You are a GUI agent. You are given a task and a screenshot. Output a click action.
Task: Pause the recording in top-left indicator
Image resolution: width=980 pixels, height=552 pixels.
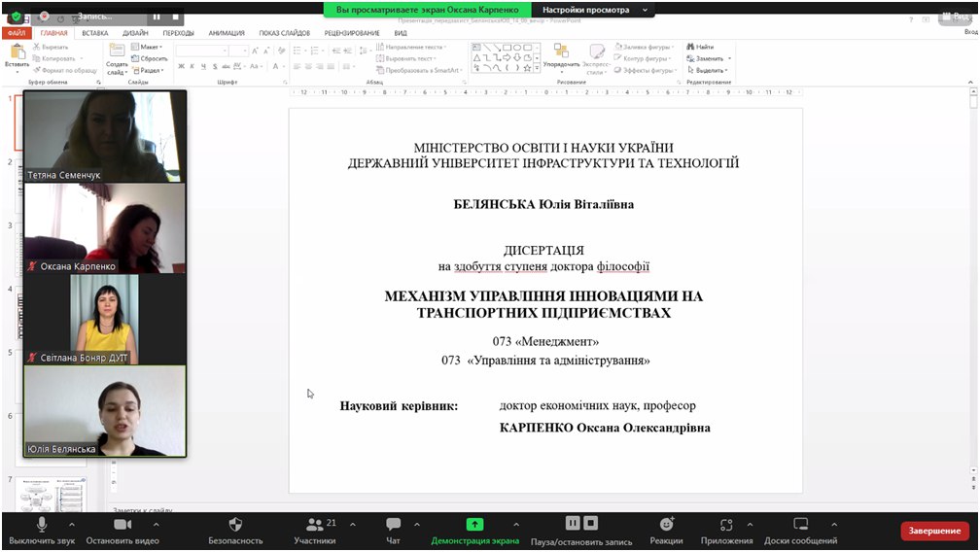pos(157,17)
